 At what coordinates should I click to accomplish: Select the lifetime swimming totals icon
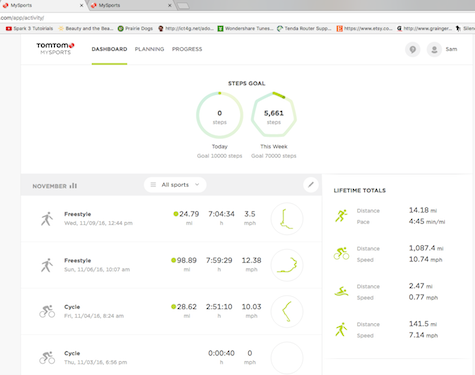[341, 292]
